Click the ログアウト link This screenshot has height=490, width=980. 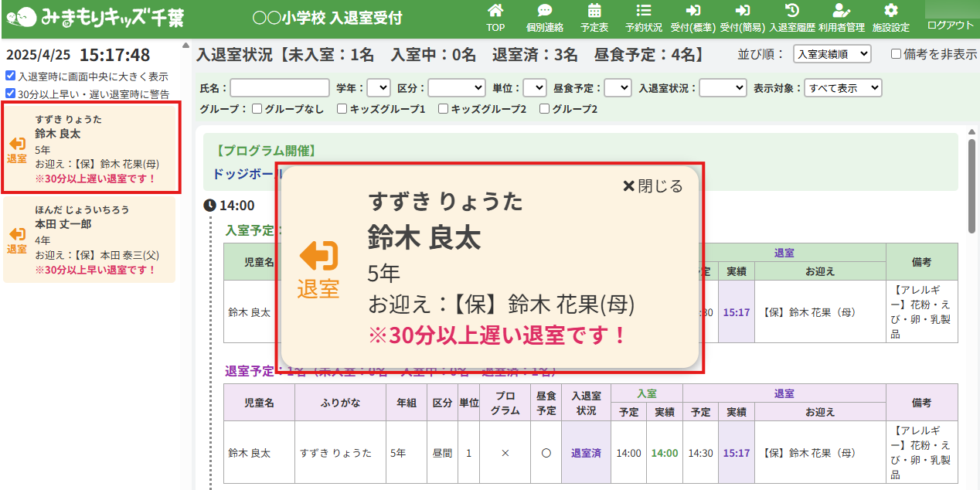pyautogui.click(x=950, y=25)
